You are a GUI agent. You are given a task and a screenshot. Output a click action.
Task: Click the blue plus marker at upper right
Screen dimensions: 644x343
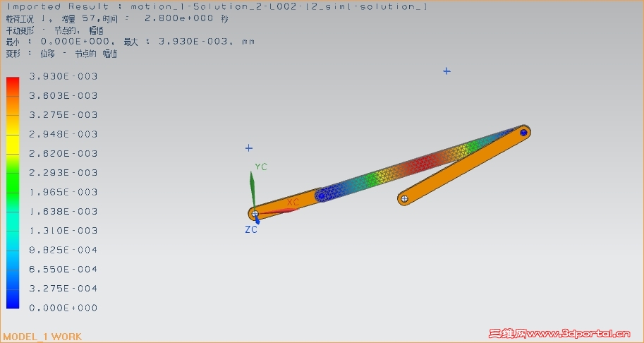point(447,71)
